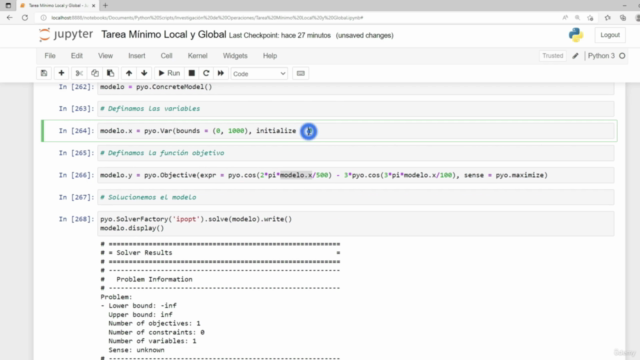Click the edit pencil icon near Trusted

coord(576,56)
